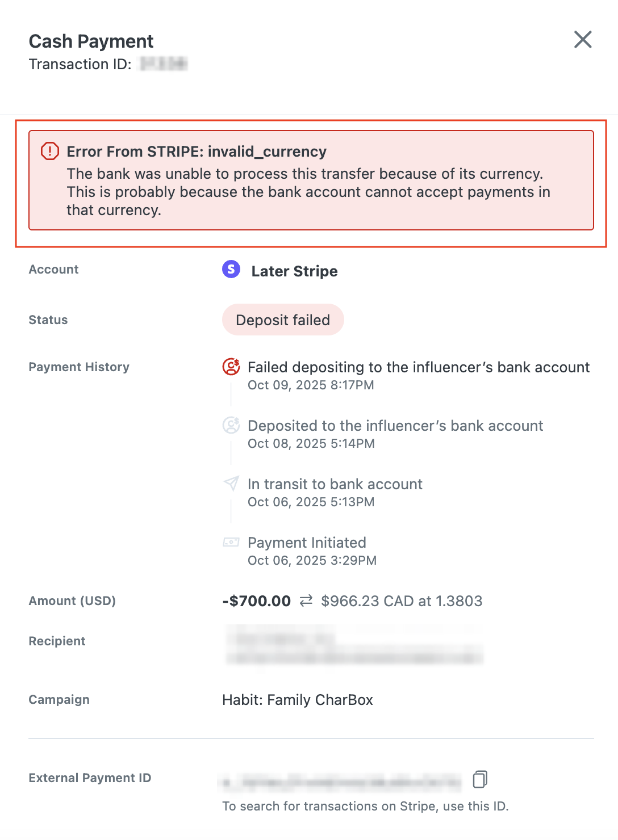Click the invalid_currency error heading

(197, 152)
